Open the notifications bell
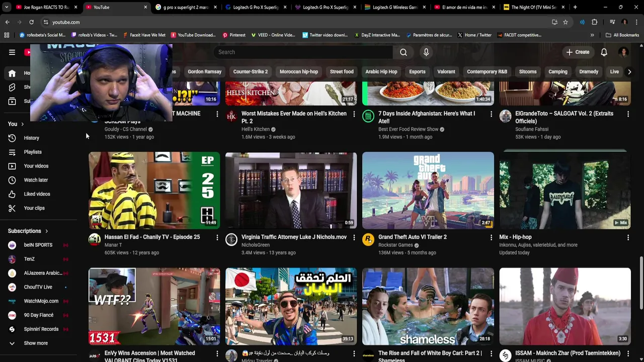 coord(604,52)
